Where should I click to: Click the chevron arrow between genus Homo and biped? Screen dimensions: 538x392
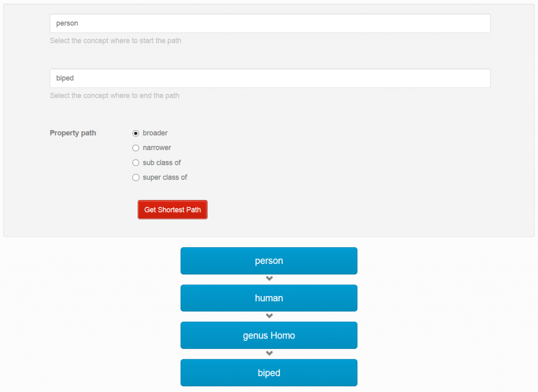click(x=269, y=353)
